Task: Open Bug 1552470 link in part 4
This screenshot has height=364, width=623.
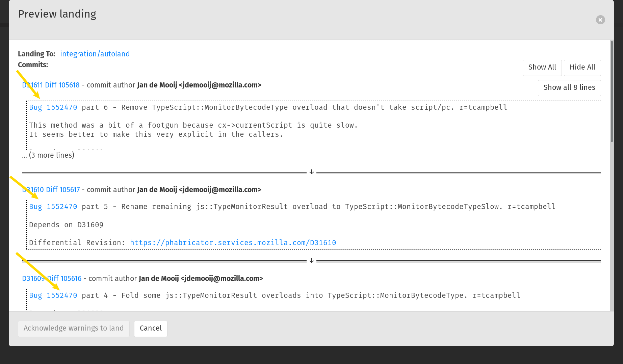Action: pos(53,295)
